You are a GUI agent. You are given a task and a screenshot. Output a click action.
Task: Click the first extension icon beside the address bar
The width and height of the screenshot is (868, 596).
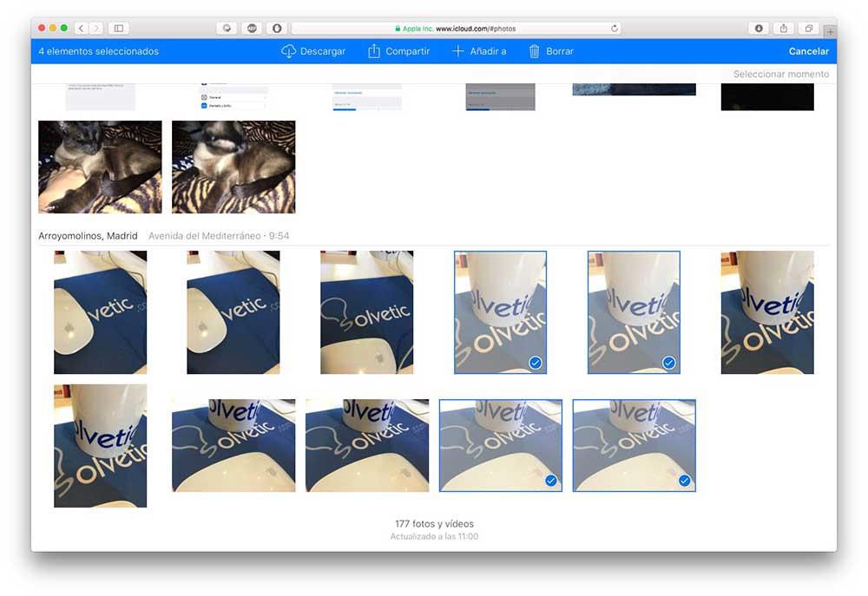pos(227,28)
